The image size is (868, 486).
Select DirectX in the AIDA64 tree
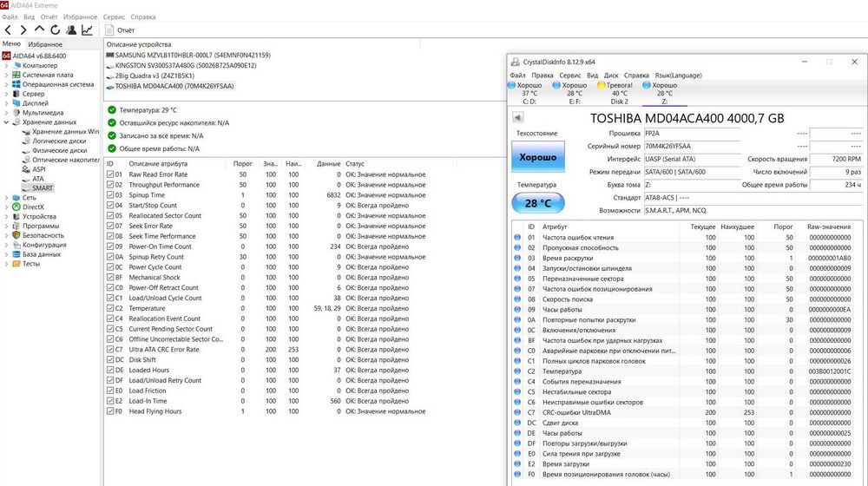tap(33, 207)
